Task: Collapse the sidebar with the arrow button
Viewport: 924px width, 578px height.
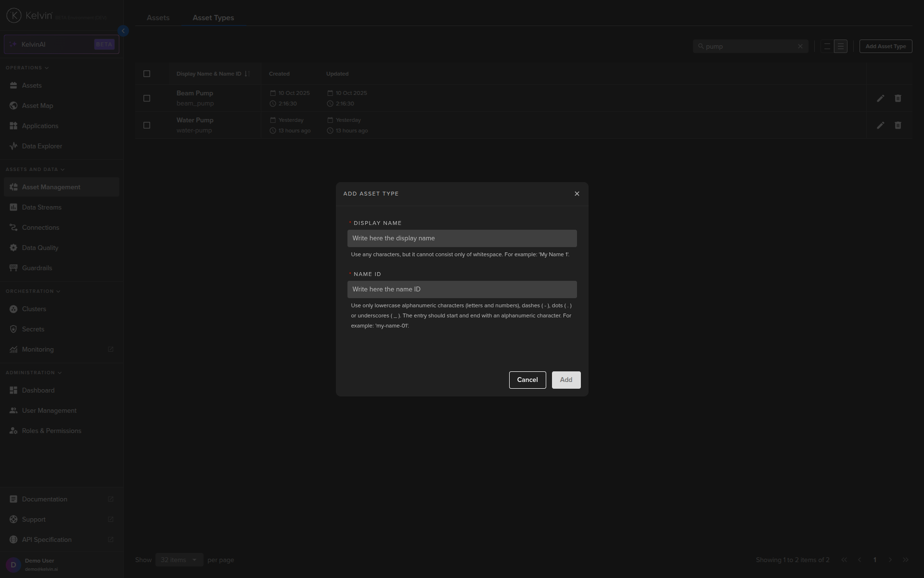Action: pyautogui.click(x=123, y=31)
